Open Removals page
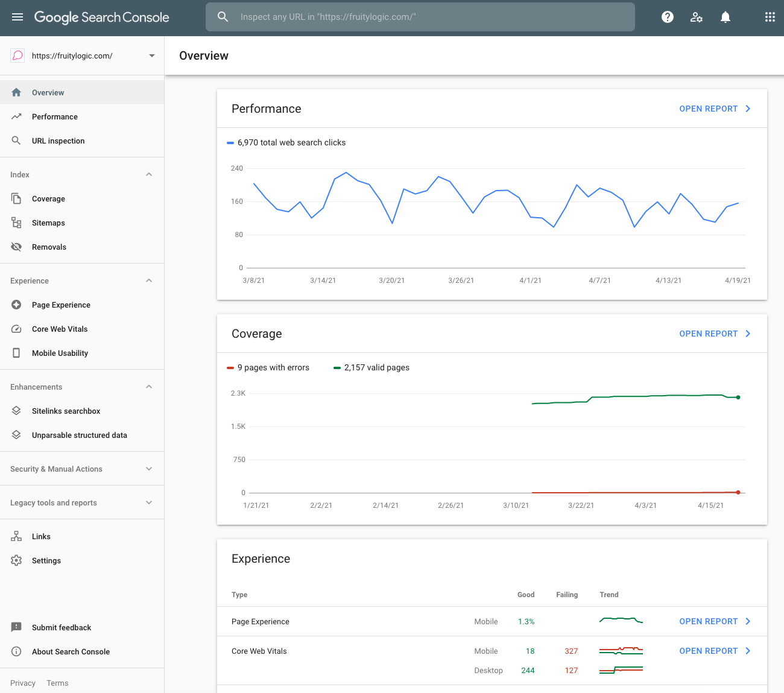This screenshot has width=784, height=693. click(x=82, y=247)
